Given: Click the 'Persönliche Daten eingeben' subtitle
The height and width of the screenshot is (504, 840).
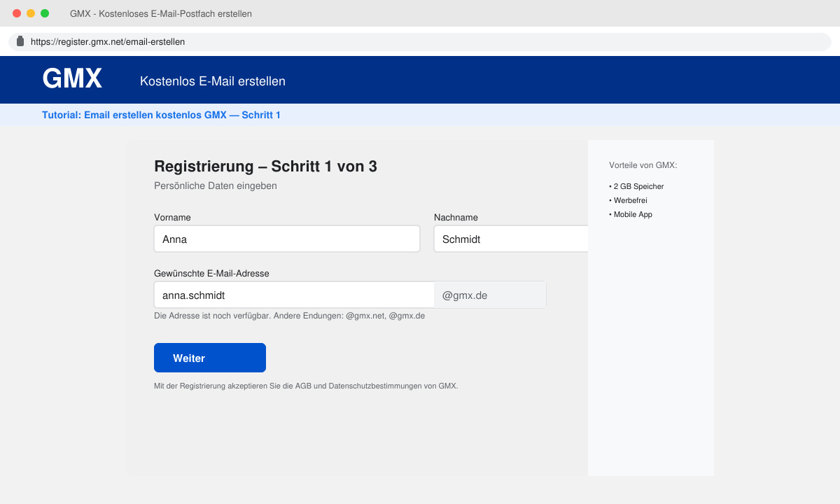Looking at the screenshot, I should [216, 185].
